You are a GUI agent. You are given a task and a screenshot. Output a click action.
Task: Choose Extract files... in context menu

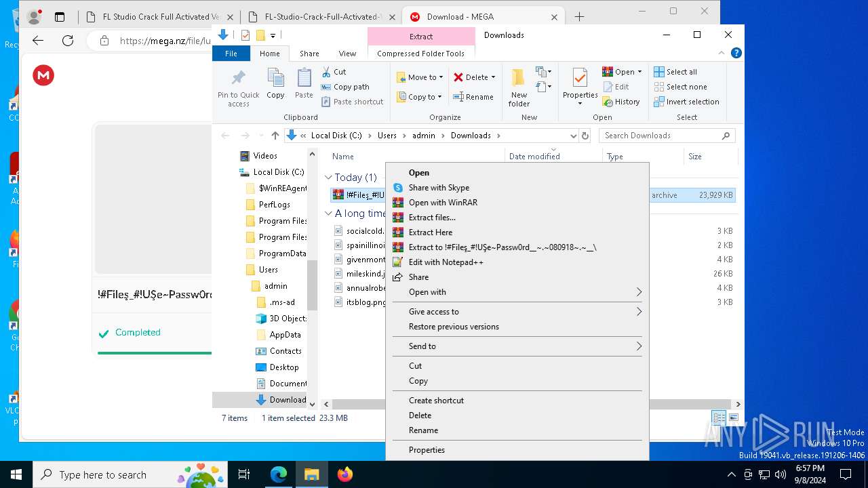click(x=517, y=218)
